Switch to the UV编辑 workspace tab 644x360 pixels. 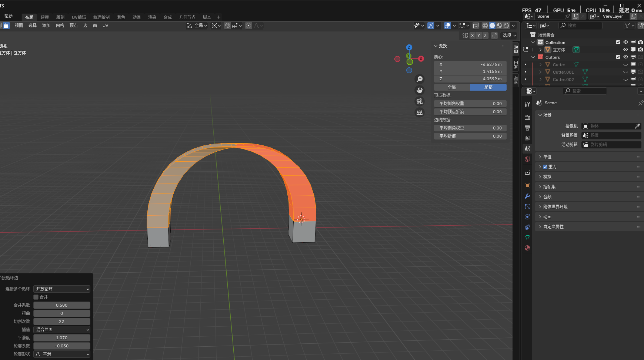coord(79,17)
